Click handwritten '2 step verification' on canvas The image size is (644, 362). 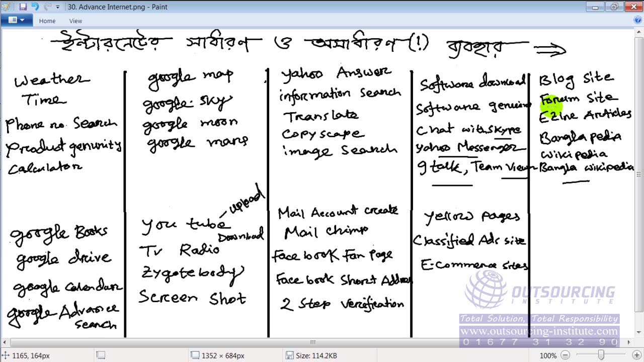coord(343,304)
